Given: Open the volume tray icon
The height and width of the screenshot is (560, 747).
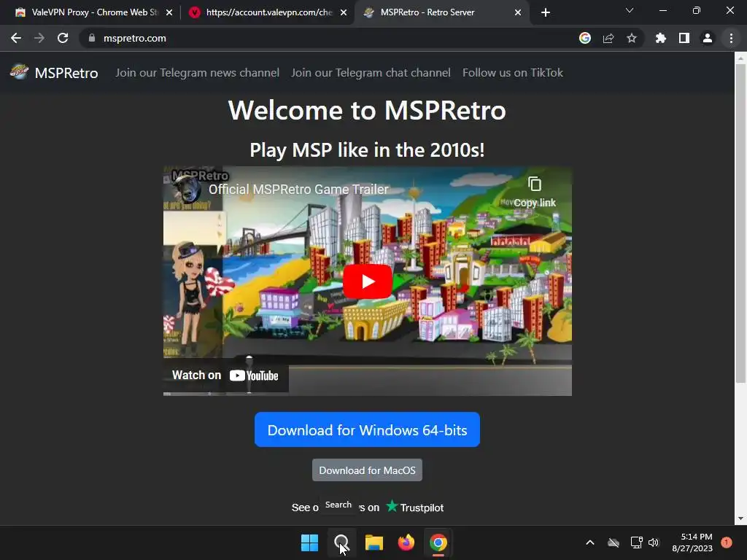Looking at the screenshot, I should 654,542.
